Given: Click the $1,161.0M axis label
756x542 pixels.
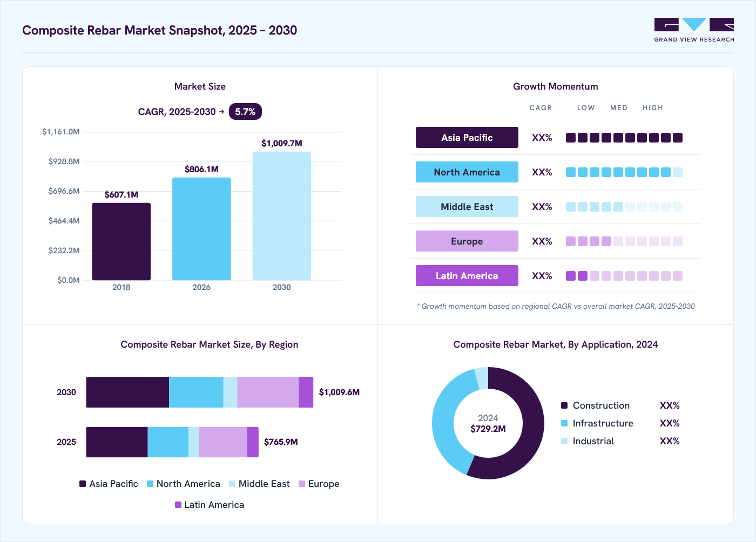Looking at the screenshot, I should pyautogui.click(x=61, y=132).
